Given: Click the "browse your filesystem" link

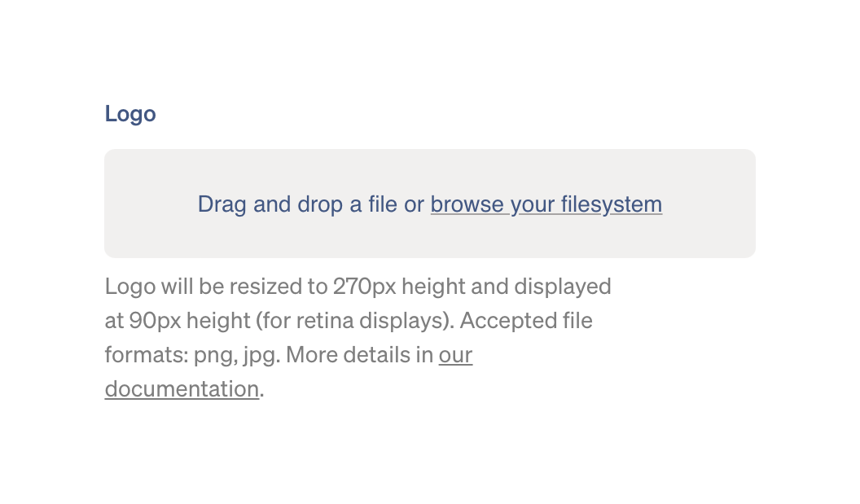Looking at the screenshot, I should [546, 204].
